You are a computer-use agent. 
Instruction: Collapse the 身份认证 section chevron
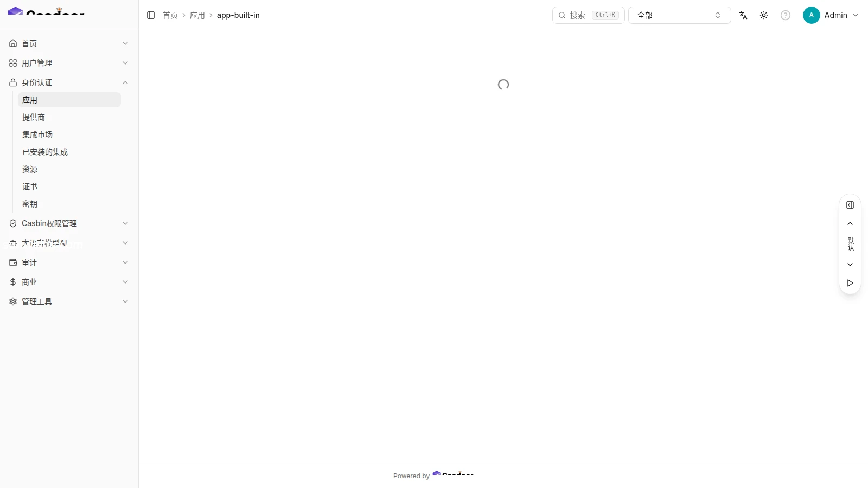click(125, 82)
